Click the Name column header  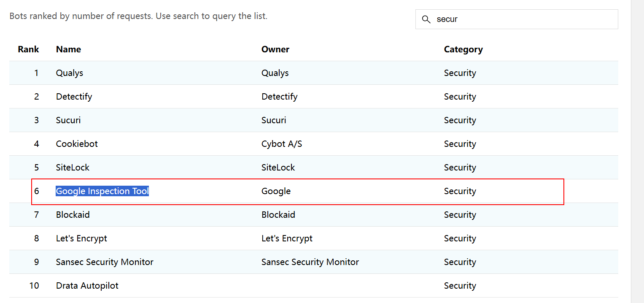click(68, 49)
